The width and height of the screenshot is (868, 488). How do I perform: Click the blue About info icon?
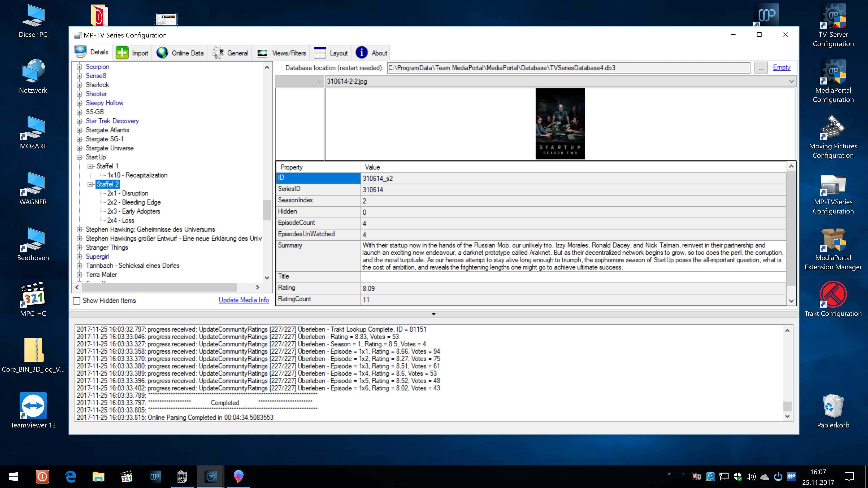click(x=362, y=53)
